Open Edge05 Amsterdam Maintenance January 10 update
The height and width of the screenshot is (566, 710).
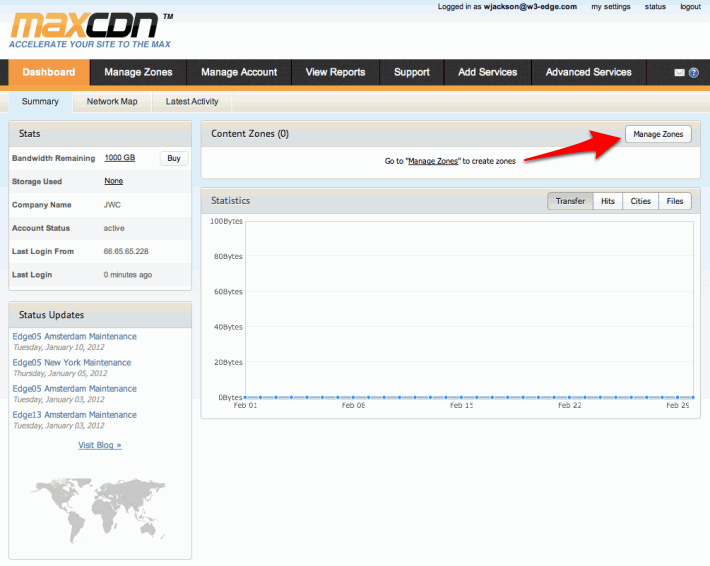point(75,336)
